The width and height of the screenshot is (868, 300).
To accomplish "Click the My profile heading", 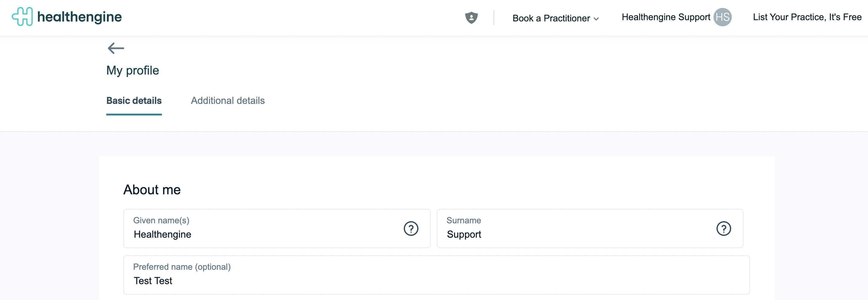I will pos(133,71).
